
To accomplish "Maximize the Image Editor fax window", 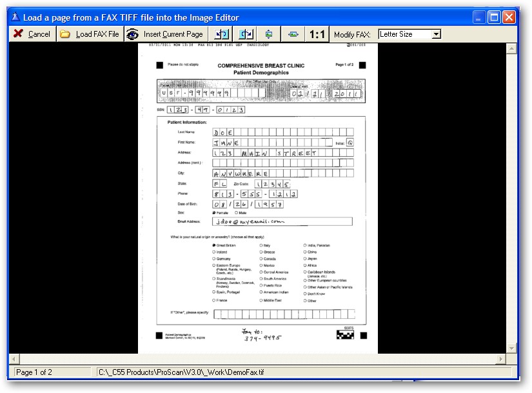I will tap(495, 17).
